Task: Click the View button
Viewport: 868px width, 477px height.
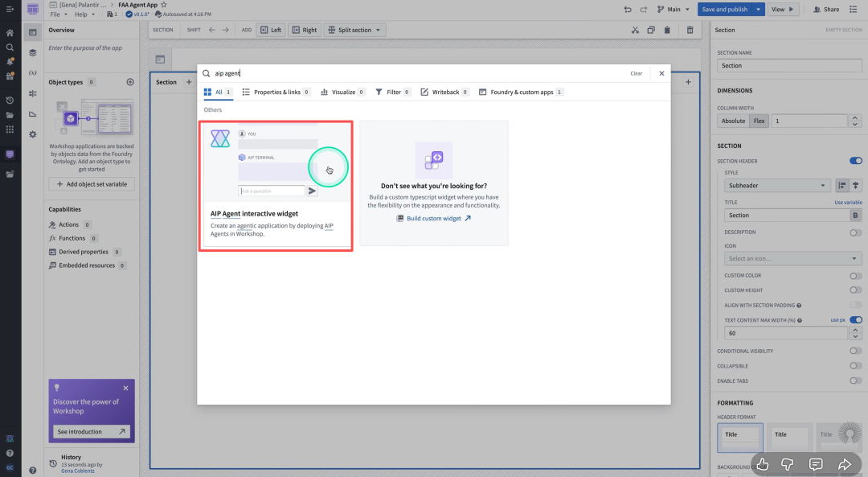Action: coord(783,10)
